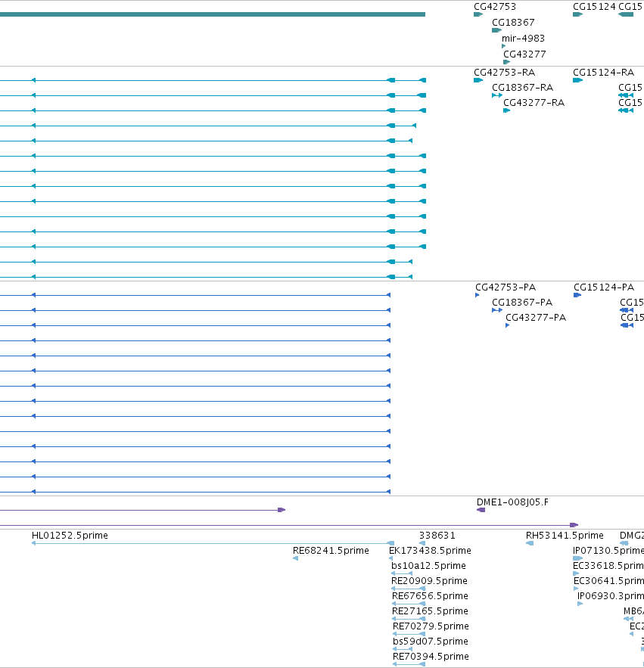Select protein label CG18367-PA
The image size is (644, 668).
coord(522,302)
